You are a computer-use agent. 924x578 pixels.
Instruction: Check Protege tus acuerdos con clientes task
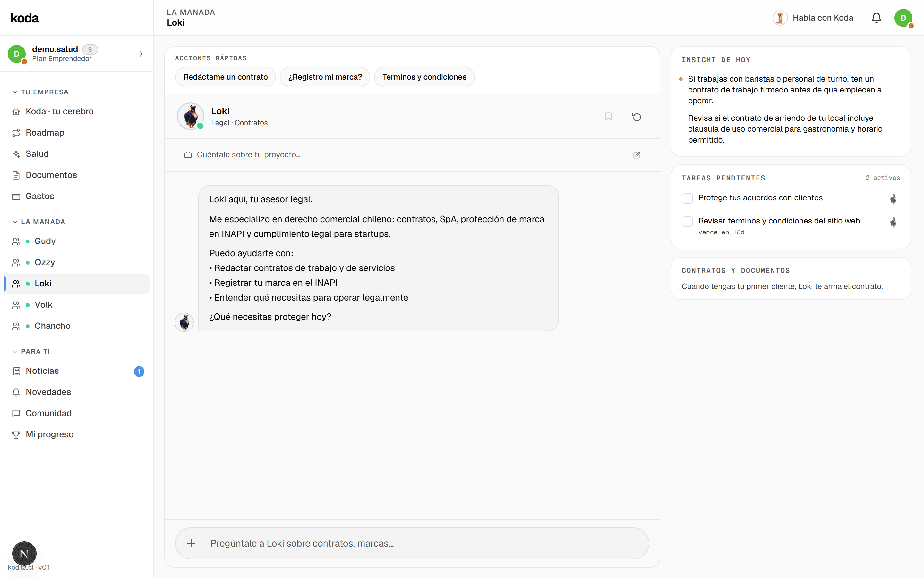[x=688, y=198]
